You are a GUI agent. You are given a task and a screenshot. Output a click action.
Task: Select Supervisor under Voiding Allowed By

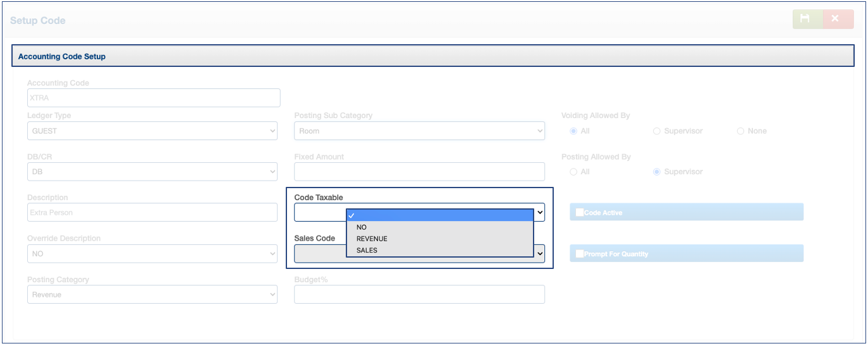coord(657,131)
